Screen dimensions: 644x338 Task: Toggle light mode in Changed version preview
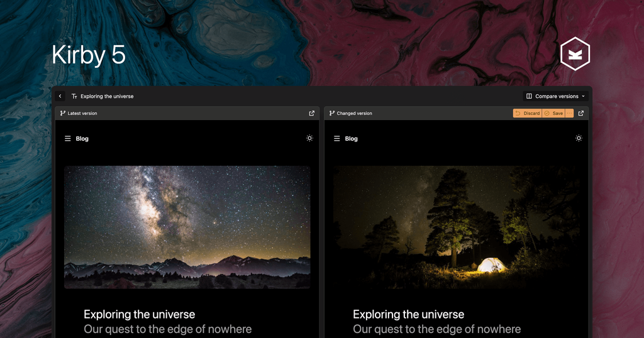579,138
